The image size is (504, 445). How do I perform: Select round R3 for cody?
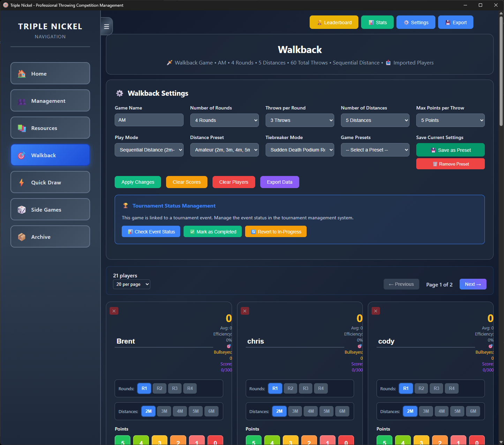pyautogui.click(x=436, y=388)
